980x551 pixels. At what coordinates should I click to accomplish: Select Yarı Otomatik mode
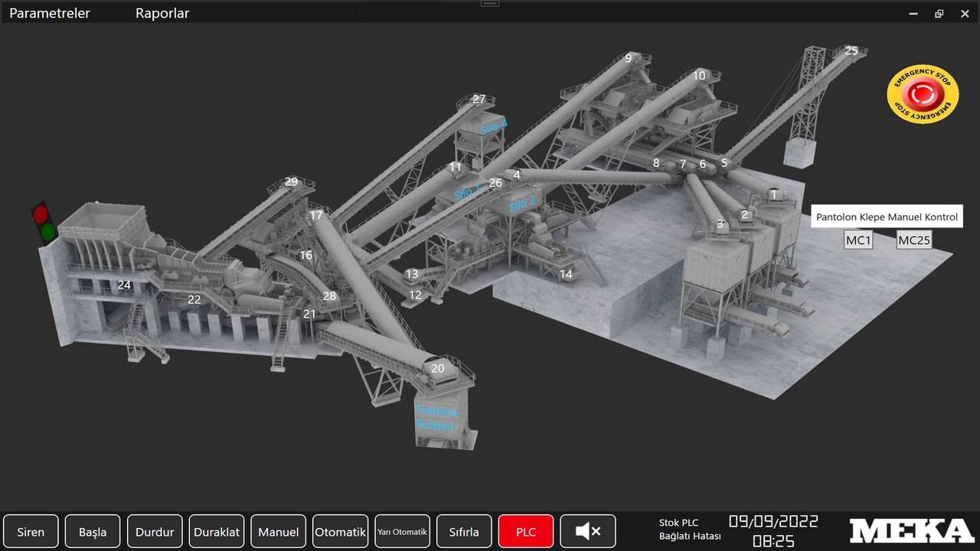[x=402, y=531]
